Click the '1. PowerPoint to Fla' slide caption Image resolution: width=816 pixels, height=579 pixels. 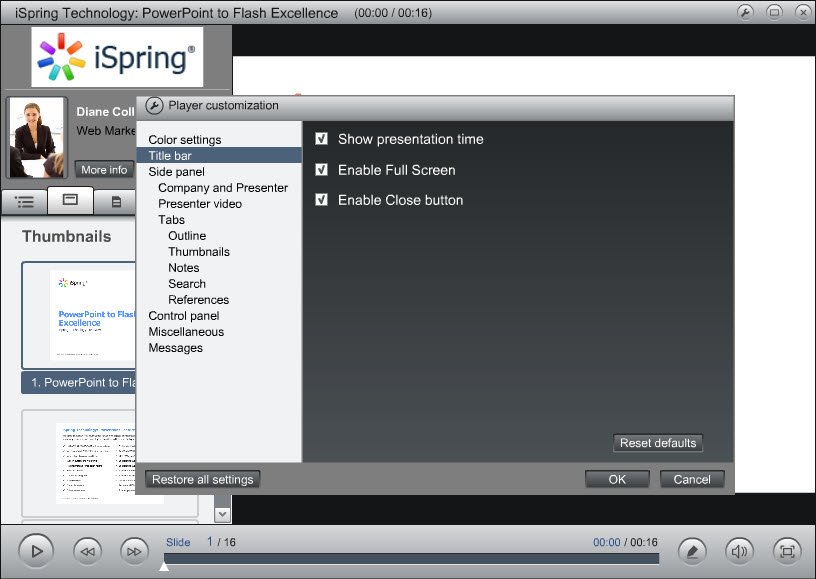79,382
